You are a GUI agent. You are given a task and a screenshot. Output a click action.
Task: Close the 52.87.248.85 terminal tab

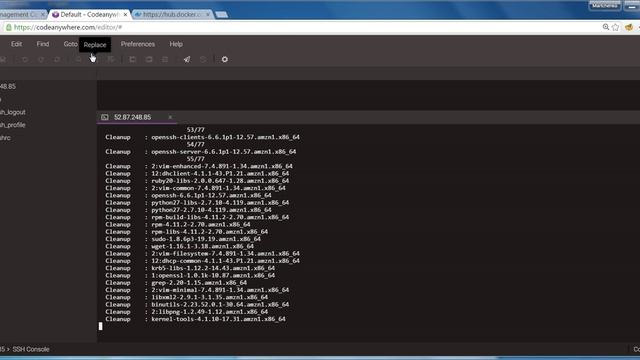tap(170, 117)
